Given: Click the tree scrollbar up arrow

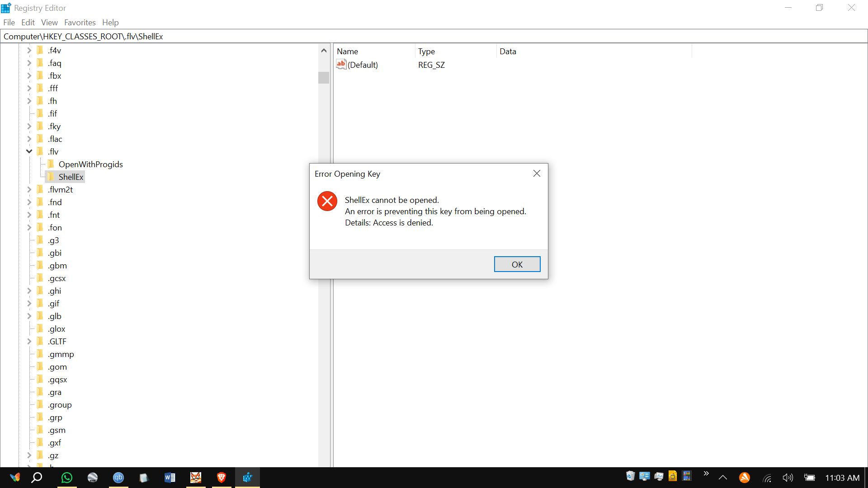Looking at the screenshot, I should pyautogui.click(x=324, y=51).
